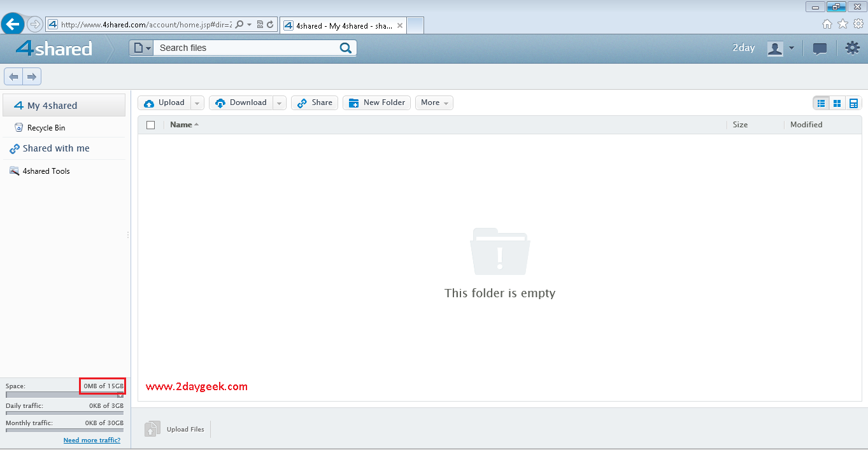The height and width of the screenshot is (450, 868).
Task: Click the Need more traffic? link
Action: [x=92, y=440]
